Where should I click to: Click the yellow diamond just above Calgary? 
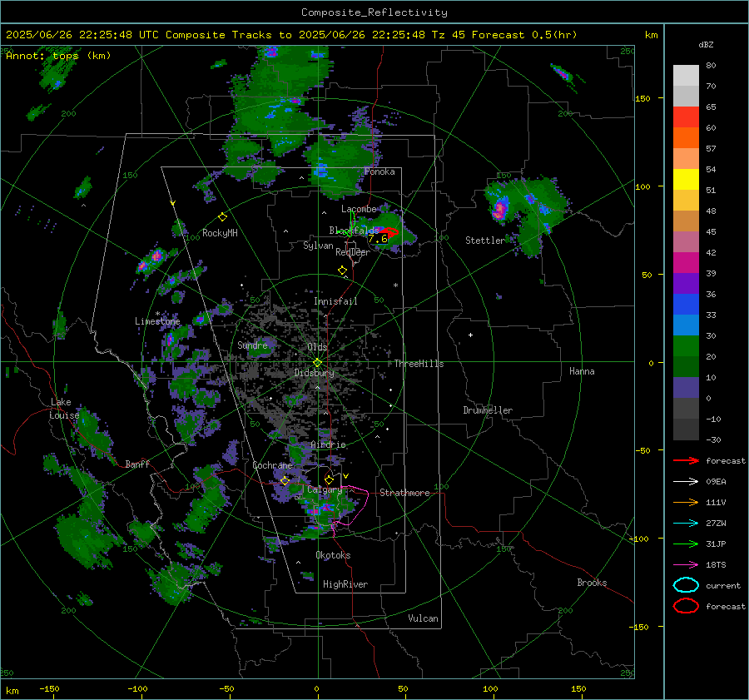tap(329, 479)
